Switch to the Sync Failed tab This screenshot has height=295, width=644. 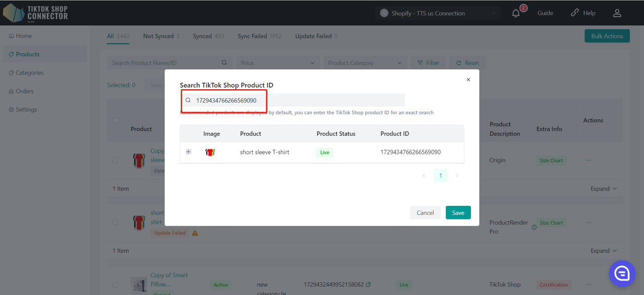259,36
